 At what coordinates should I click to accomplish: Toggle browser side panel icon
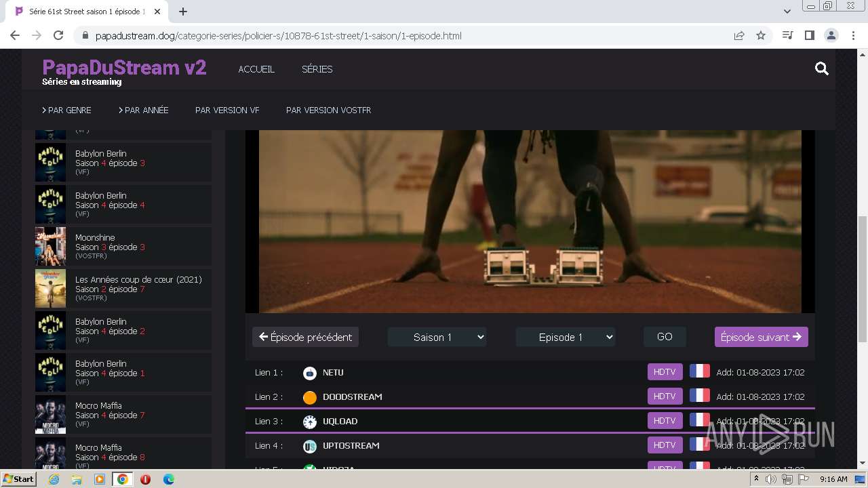809,35
